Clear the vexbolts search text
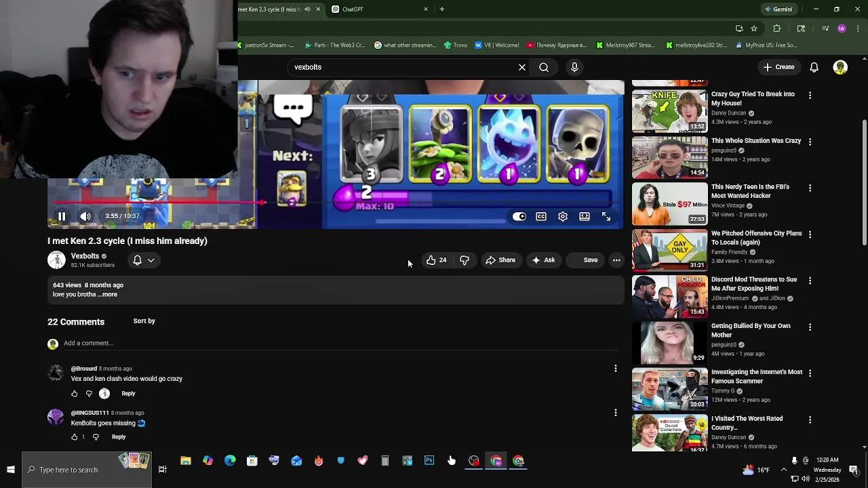The width and height of the screenshot is (868, 488). point(522,67)
